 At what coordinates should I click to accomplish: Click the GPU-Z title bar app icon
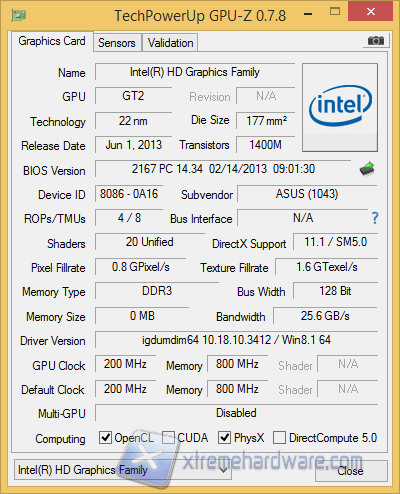19,15
